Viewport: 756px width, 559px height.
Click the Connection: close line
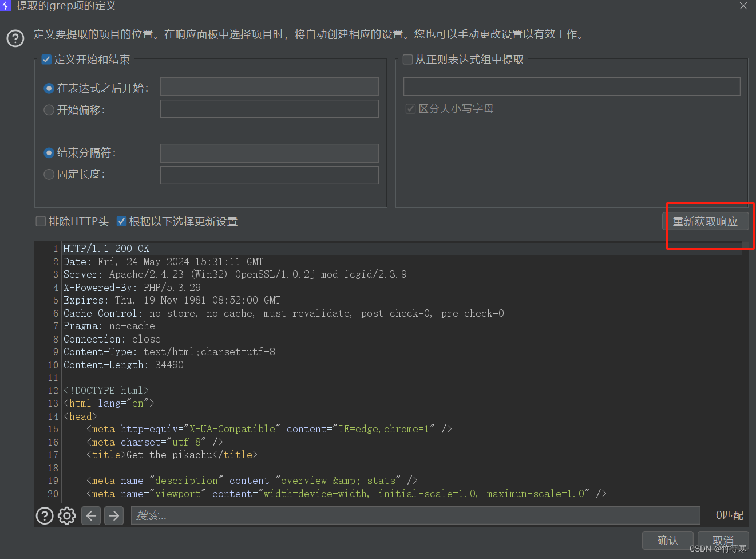[112, 339]
